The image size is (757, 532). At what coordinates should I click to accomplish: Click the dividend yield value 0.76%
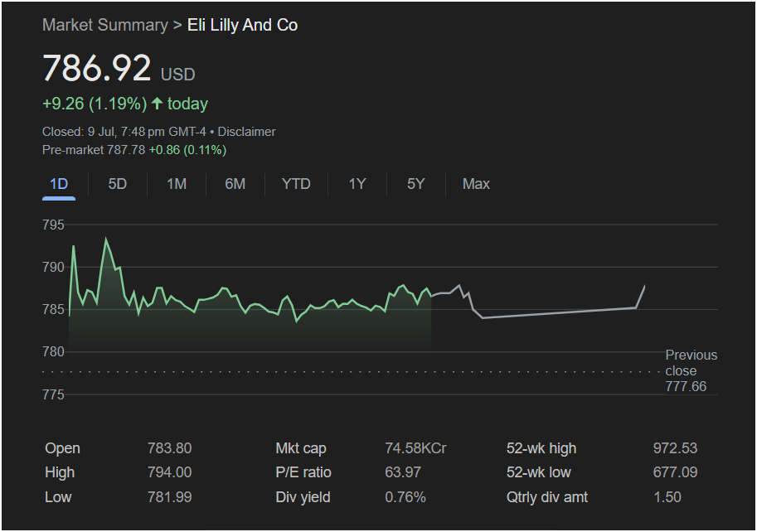pyautogui.click(x=405, y=497)
